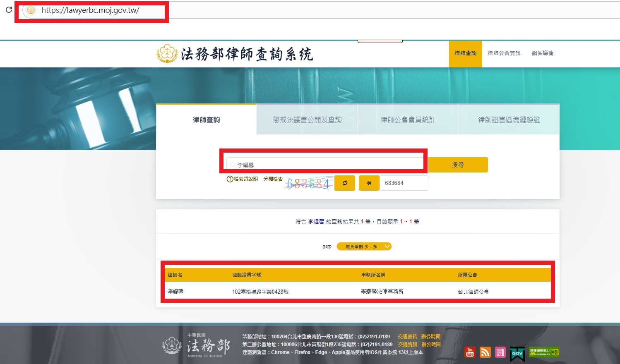
Task: Click the green accessibility 2.1 badge
Action: [x=544, y=352]
